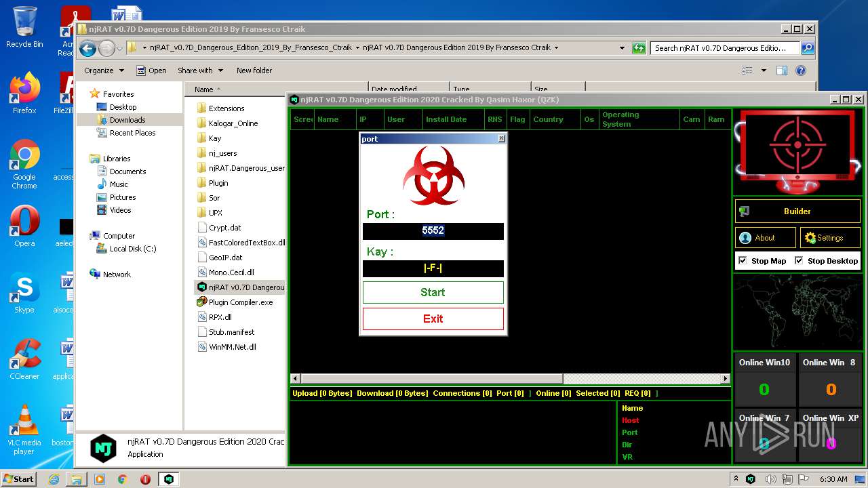The width and height of the screenshot is (868, 488).
Task: Open CCleaner desktop shortcut
Action: tap(24, 359)
